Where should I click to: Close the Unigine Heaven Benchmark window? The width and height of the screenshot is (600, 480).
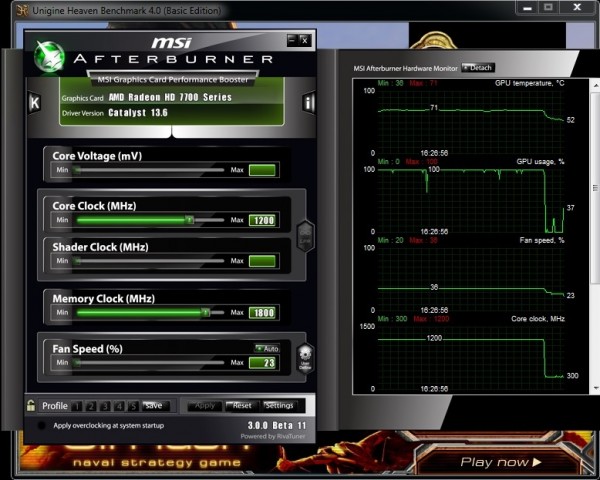point(577,8)
